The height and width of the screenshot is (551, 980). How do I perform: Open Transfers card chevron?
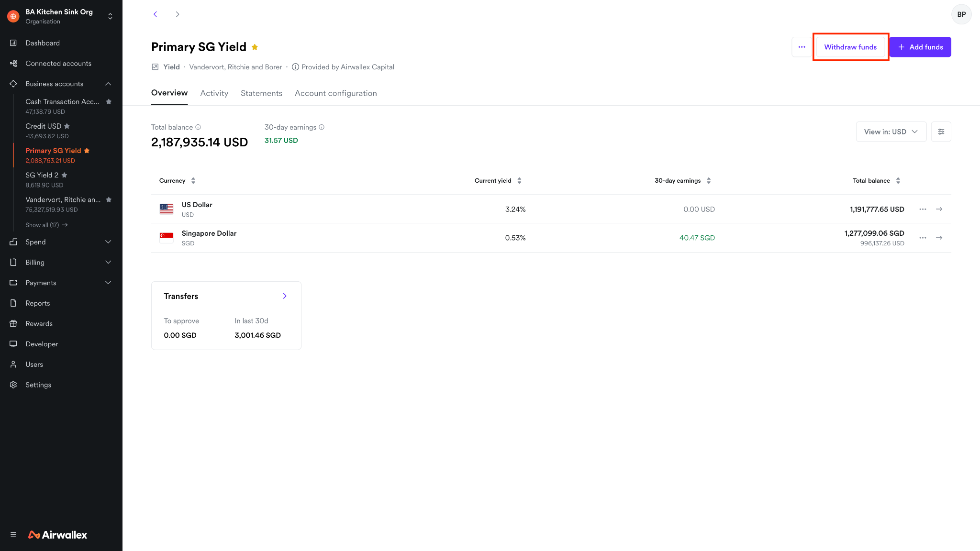285,296
